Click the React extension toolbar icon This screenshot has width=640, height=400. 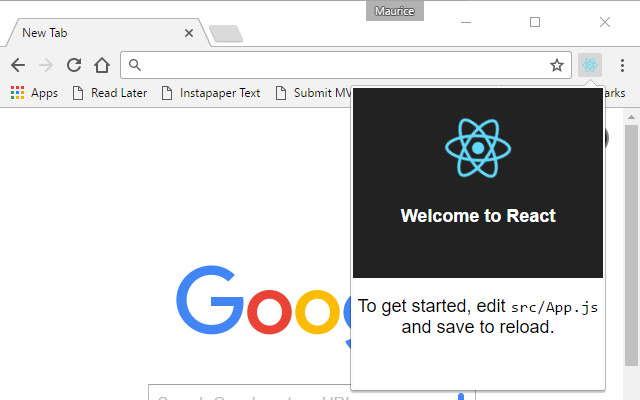tap(590, 65)
